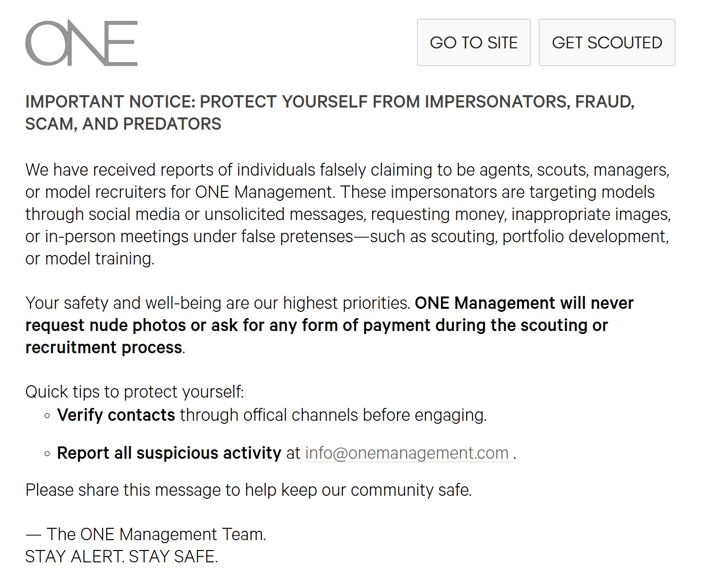
Task: Click the 'Please share this message' sentence
Action: click(x=249, y=490)
